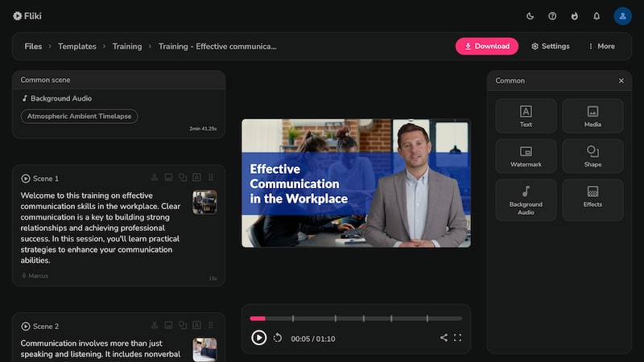This screenshot has width=644, height=362.
Task: Play Scene 1 preview
Action: (26, 179)
